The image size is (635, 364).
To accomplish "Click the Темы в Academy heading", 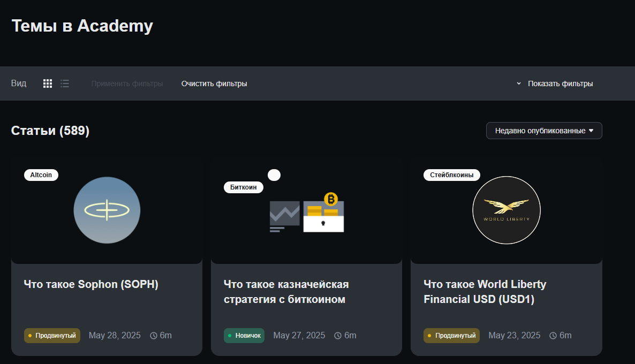I will (x=82, y=26).
